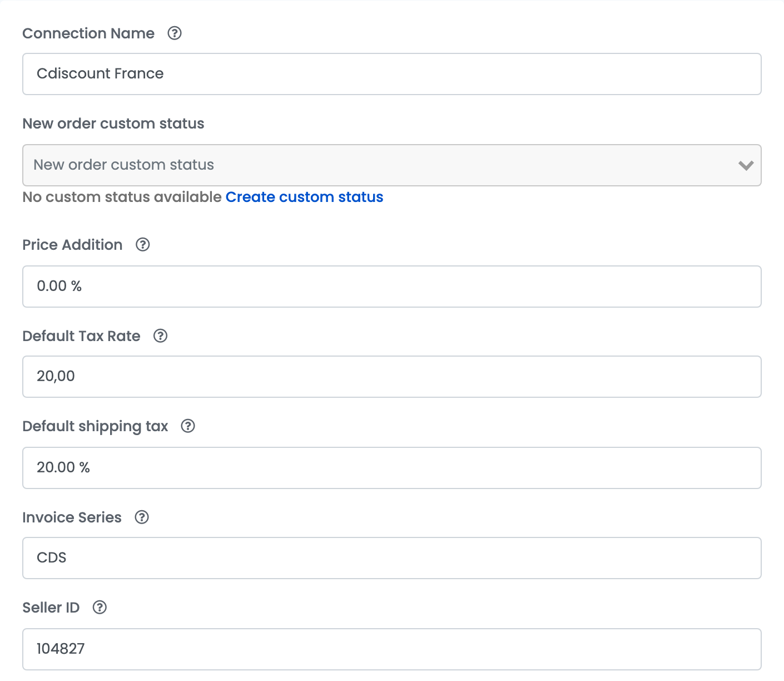Open the Invoice Series help icon
The image size is (784, 681).
pyautogui.click(x=142, y=517)
